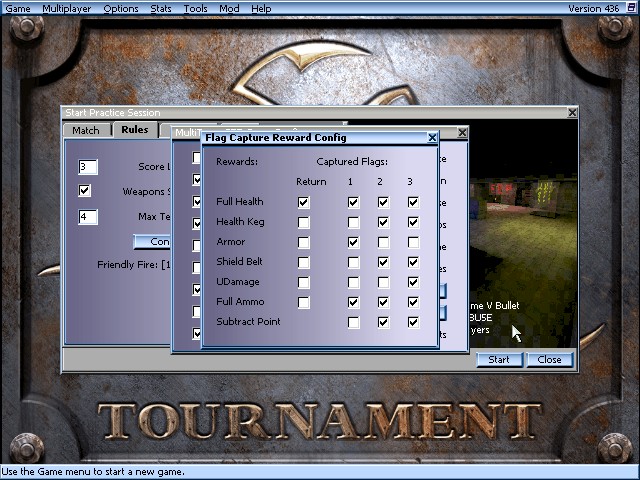
Task: Disable Armor reward for 1 captured flag
Action: pos(353,242)
